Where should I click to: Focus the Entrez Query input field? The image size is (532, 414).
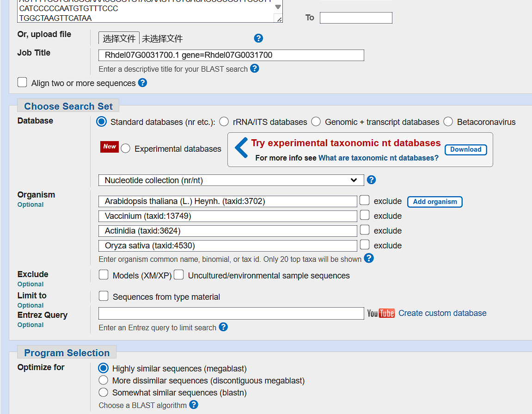pyautogui.click(x=231, y=314)
